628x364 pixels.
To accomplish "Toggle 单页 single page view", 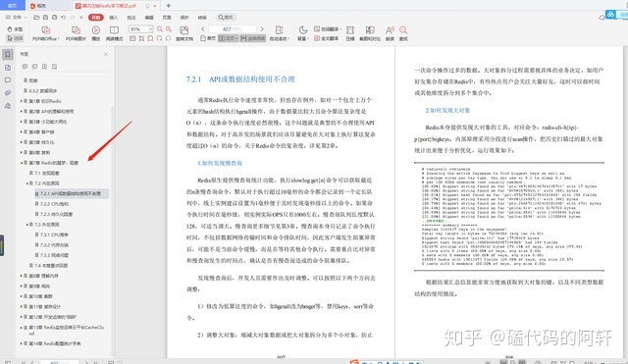I will (x=208, y=38).
